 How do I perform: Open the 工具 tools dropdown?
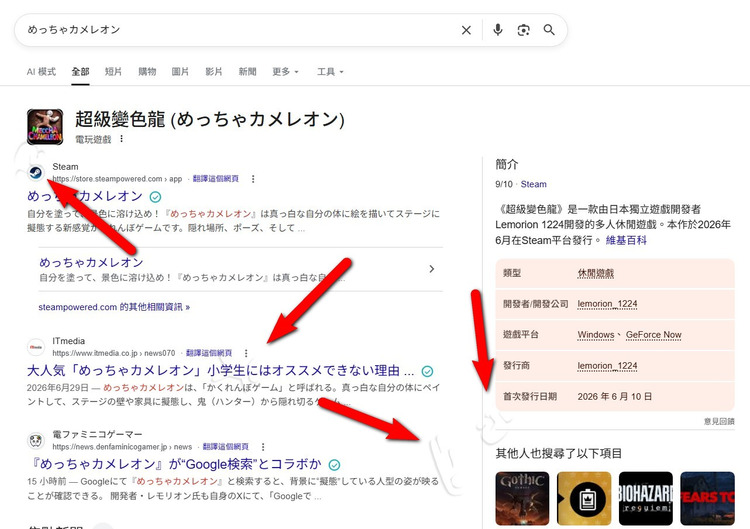(330, 72)
